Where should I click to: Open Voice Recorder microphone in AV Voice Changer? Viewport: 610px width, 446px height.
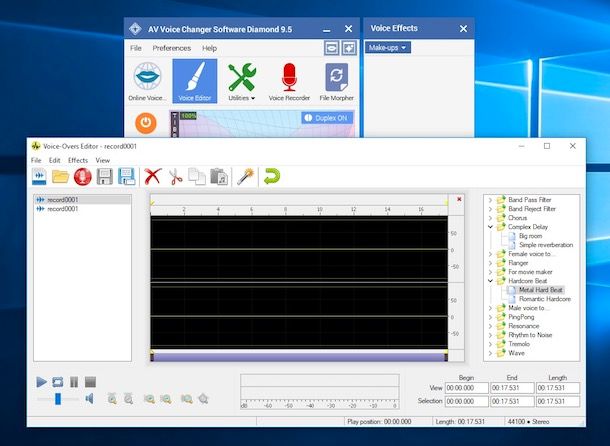(289, 81)
